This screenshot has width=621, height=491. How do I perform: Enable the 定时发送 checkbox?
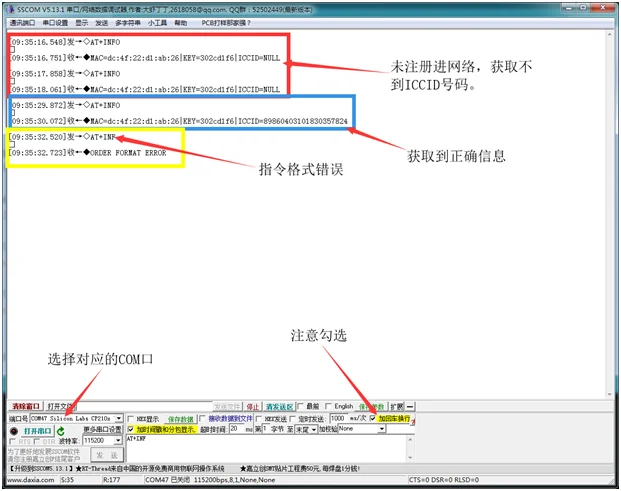[x=292, y=419]
